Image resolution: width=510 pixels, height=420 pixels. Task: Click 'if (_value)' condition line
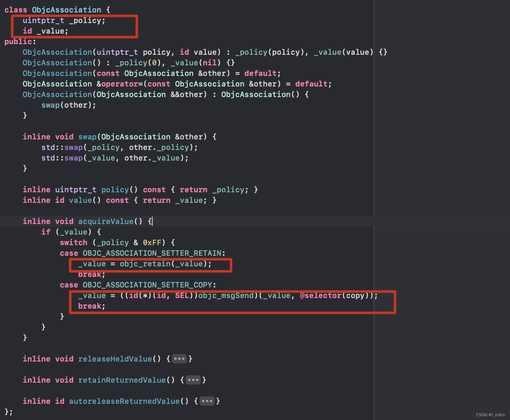coord(71,232)
